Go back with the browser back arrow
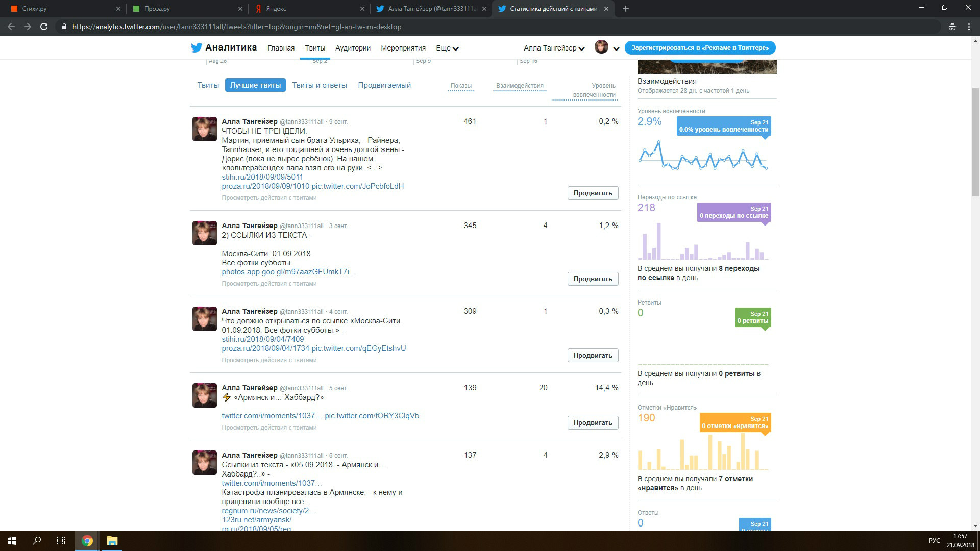The image size is (980, 551). click(x=11, y=27)
